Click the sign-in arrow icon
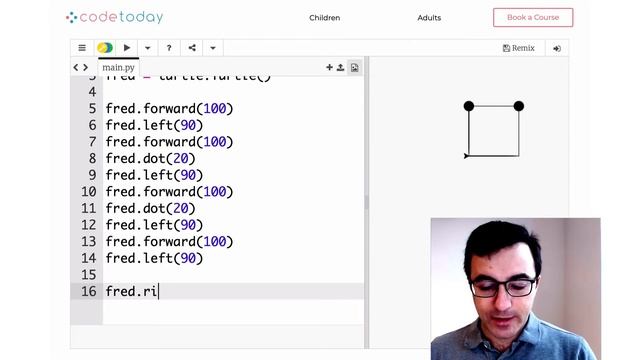This screenshot has height=360, width=640. point(557,49)
